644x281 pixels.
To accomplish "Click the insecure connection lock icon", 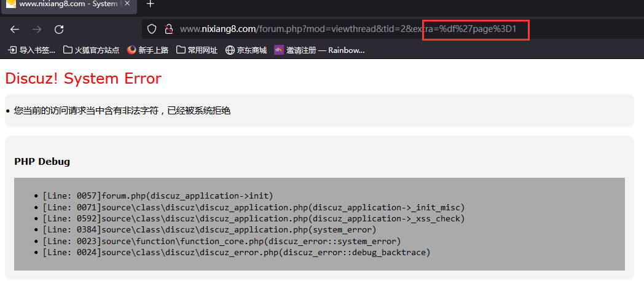I will click(168, 29).
